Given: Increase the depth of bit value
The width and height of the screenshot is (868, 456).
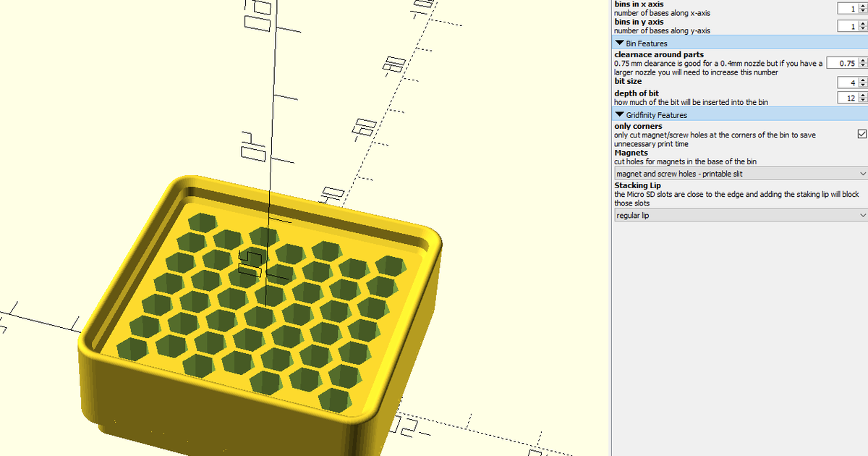Looking at the screenshot, I should click(863, 95).
